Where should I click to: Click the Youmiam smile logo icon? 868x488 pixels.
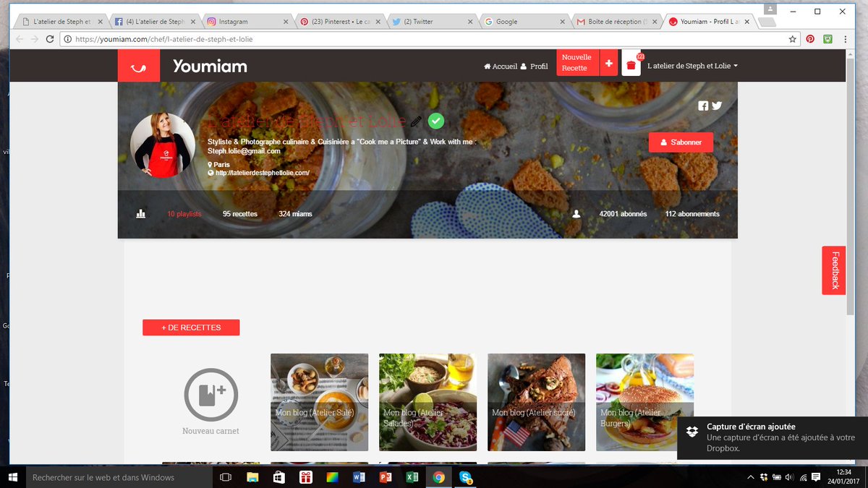(138, 66)
